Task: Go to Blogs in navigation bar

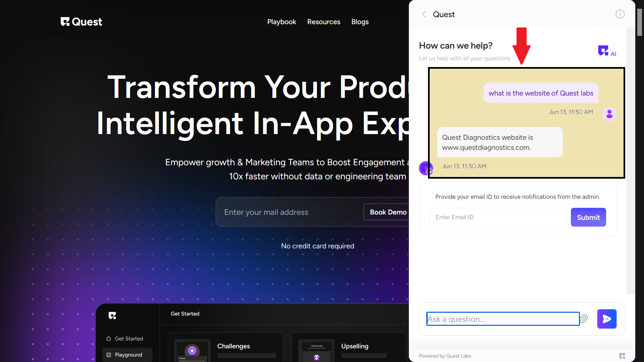Action: pos(360,22)
